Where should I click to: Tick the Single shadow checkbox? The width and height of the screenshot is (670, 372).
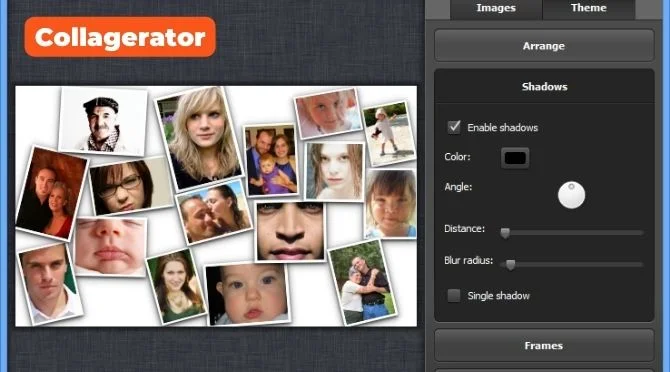pos(454,296)
